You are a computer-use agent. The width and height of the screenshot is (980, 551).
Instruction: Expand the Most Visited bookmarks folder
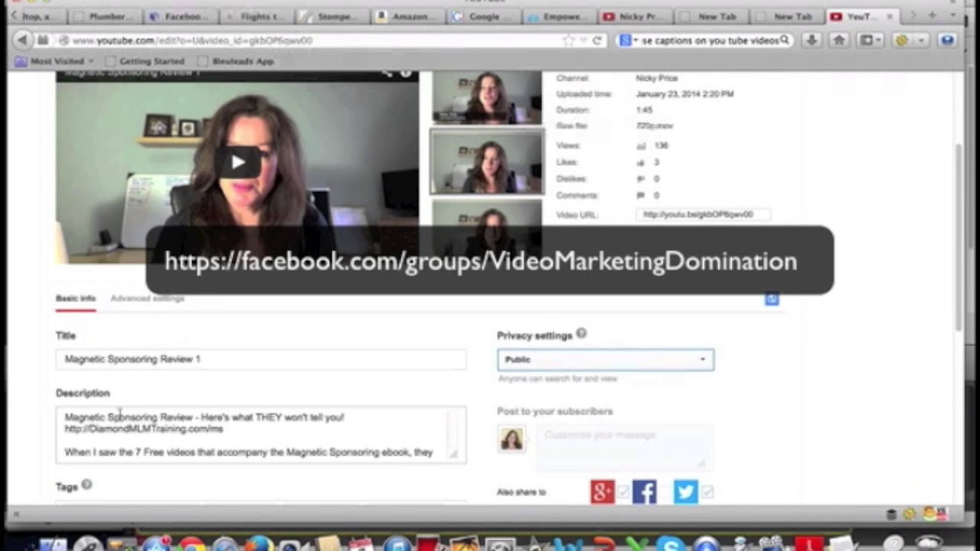pos(54,60)
